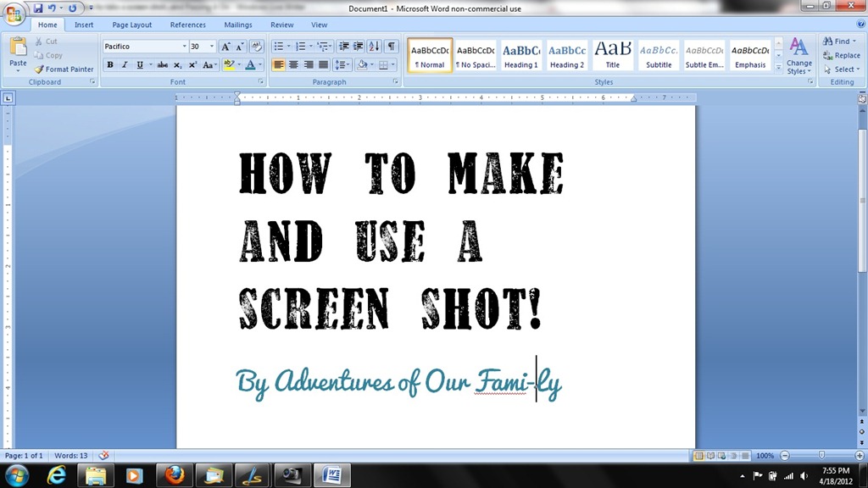Click the bullet list button
Screen dimensions: 868x488
tap(278, 47)
